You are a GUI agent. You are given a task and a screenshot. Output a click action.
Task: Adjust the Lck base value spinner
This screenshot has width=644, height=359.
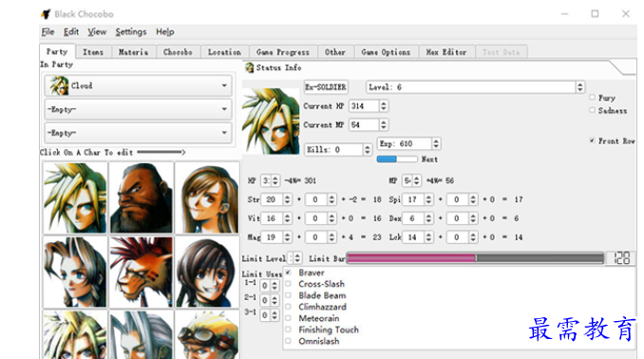[428, 237]
